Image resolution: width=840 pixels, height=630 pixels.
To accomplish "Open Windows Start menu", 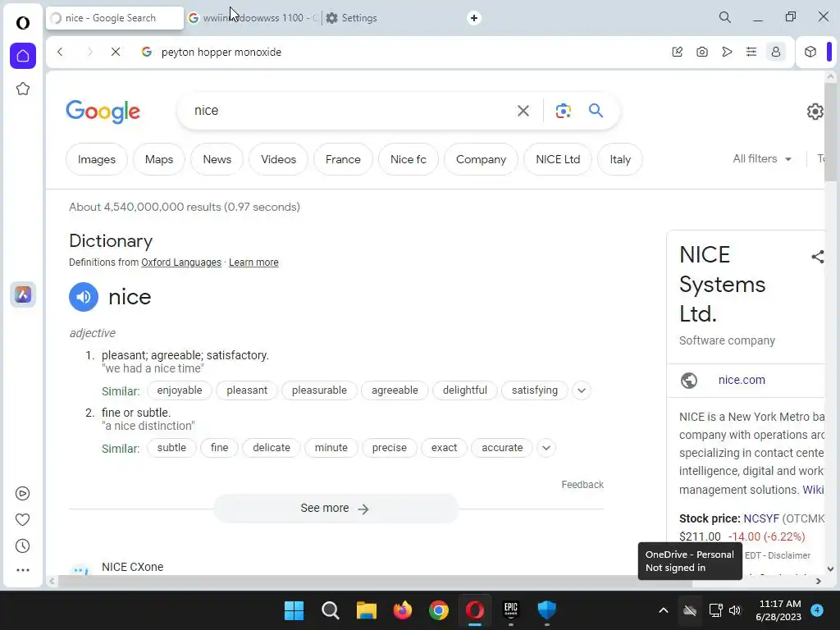I will click(x=294, y=610).
